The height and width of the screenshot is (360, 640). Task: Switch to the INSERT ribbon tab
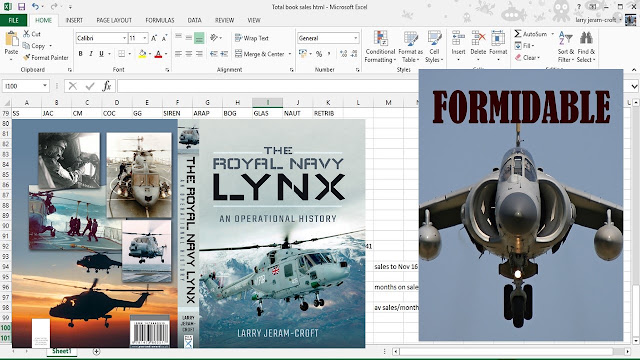[74, 20]
